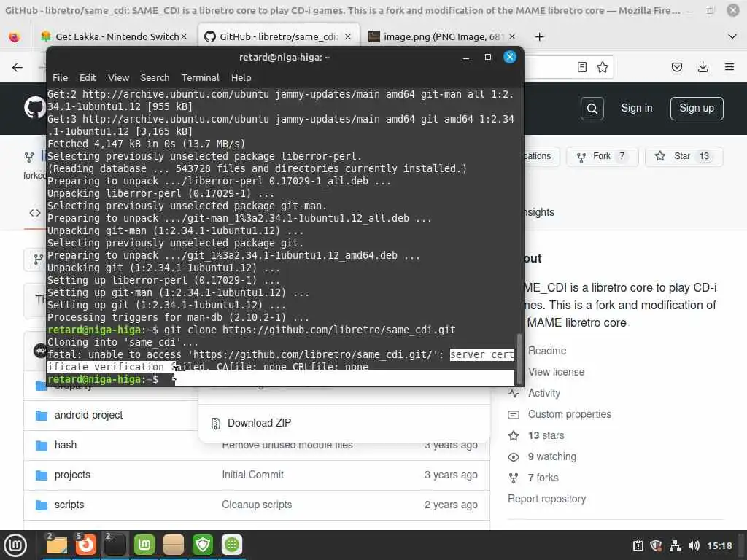The width and height of the screenshot is (747, 560).
Task: Open the View license link
Action: [556, 372]
